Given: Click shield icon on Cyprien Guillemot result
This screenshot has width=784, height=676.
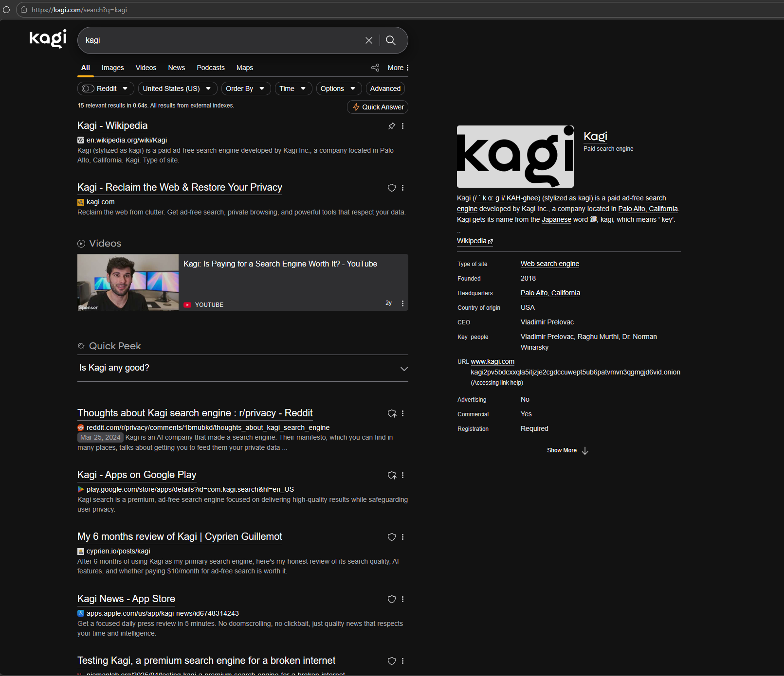Looking at the screenshot, I should pos(392,537).
